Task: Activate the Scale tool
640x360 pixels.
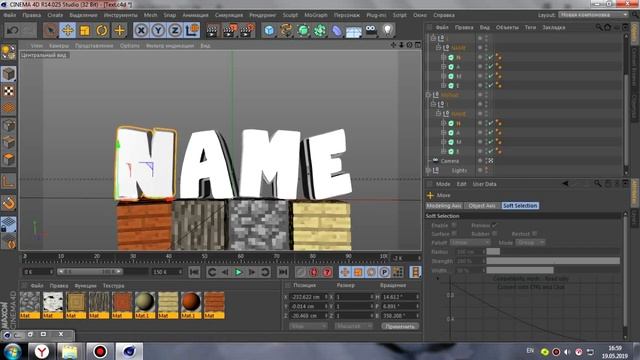Action: tap(85, 30)
